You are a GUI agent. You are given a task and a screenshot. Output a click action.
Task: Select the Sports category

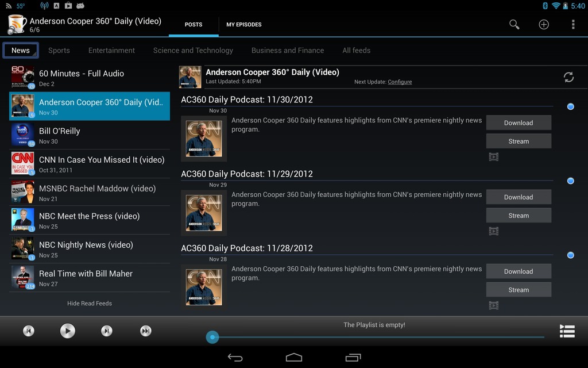tap(59, 51)
